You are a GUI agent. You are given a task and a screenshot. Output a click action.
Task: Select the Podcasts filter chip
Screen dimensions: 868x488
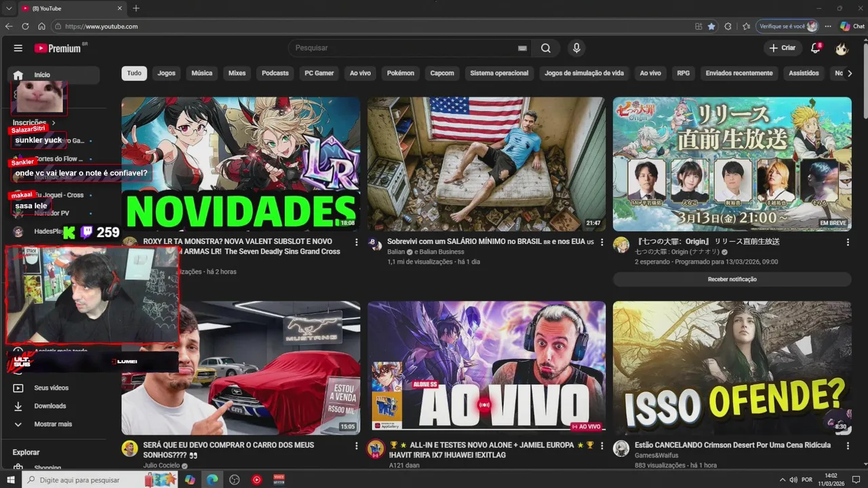[x=275, y=73]
